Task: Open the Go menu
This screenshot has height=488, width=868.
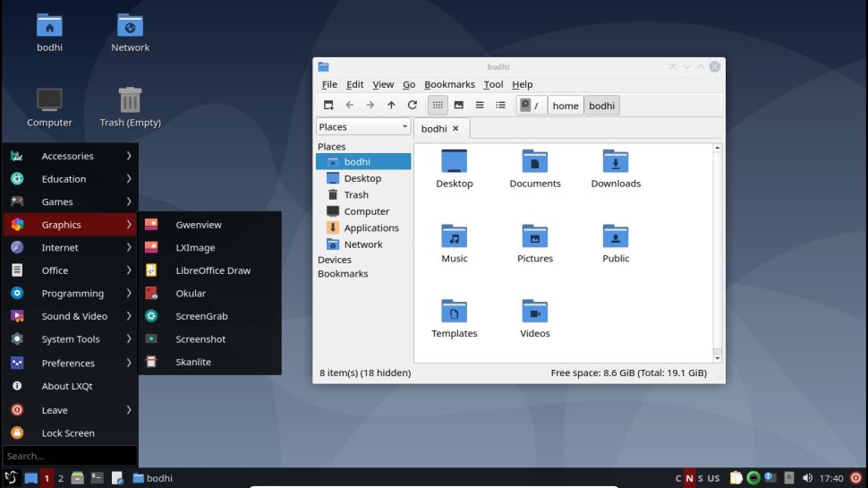Action: click(409, 84)
